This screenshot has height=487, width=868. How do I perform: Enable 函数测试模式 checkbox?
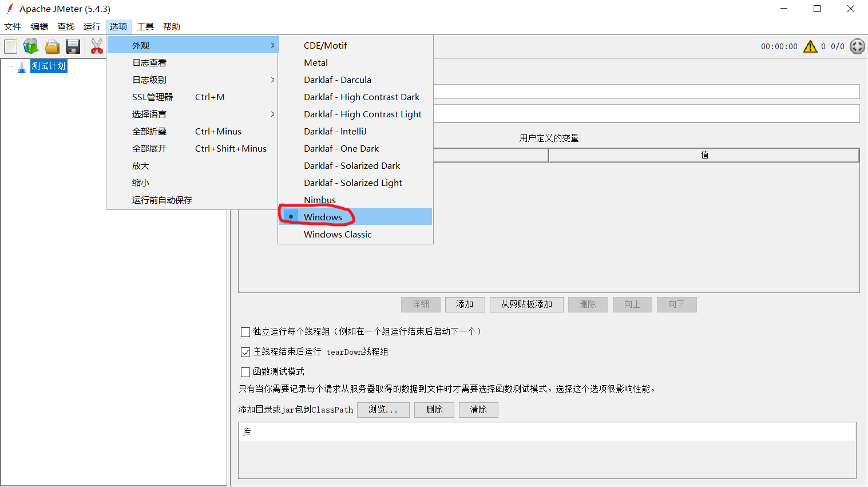point(245,372)
